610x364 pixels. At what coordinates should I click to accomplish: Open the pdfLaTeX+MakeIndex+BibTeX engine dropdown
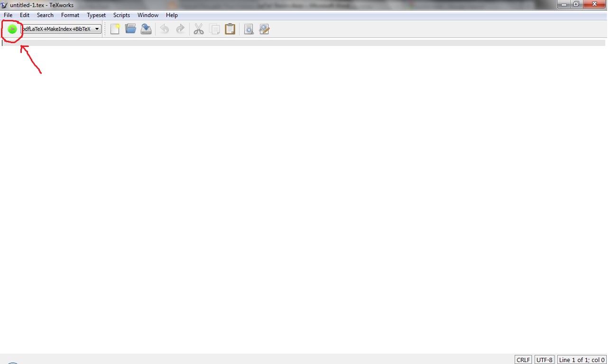point(96,29)
